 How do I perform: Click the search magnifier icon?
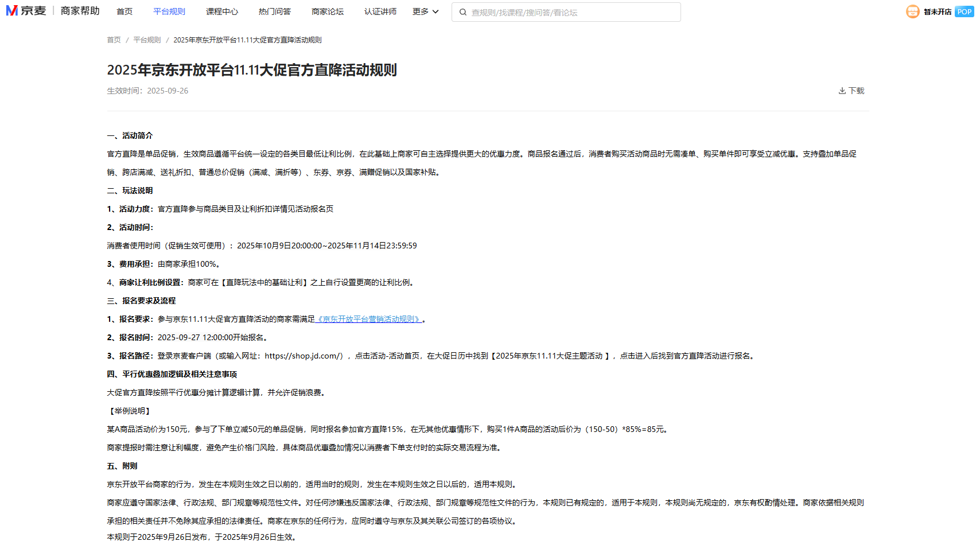click(463, 12)
